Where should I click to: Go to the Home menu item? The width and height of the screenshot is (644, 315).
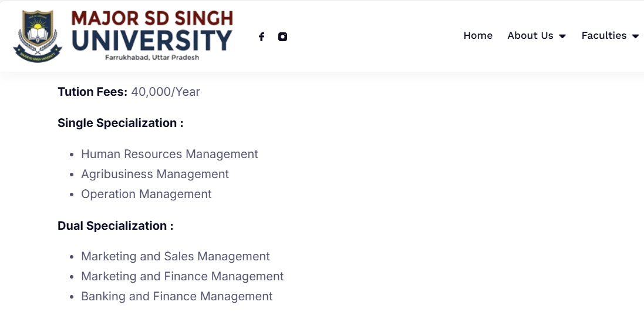tap(478, 36)
